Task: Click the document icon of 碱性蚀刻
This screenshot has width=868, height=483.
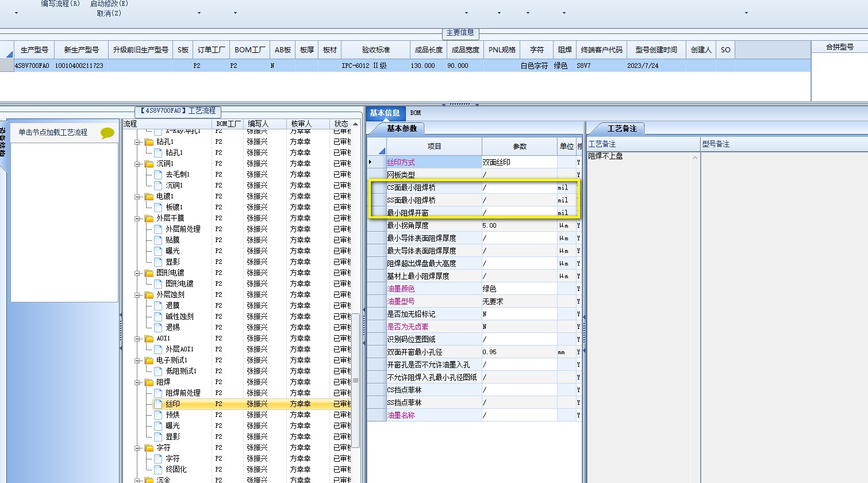Action: [158, 316]
